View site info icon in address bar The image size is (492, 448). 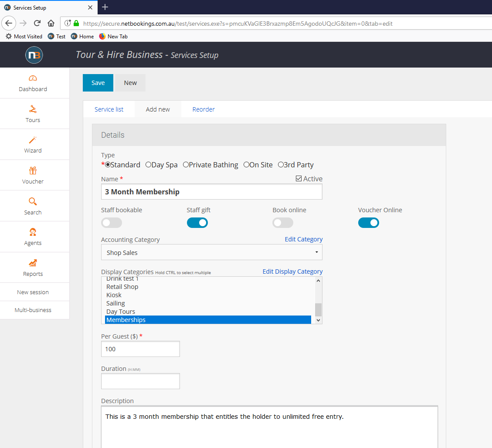coord(68,23)
